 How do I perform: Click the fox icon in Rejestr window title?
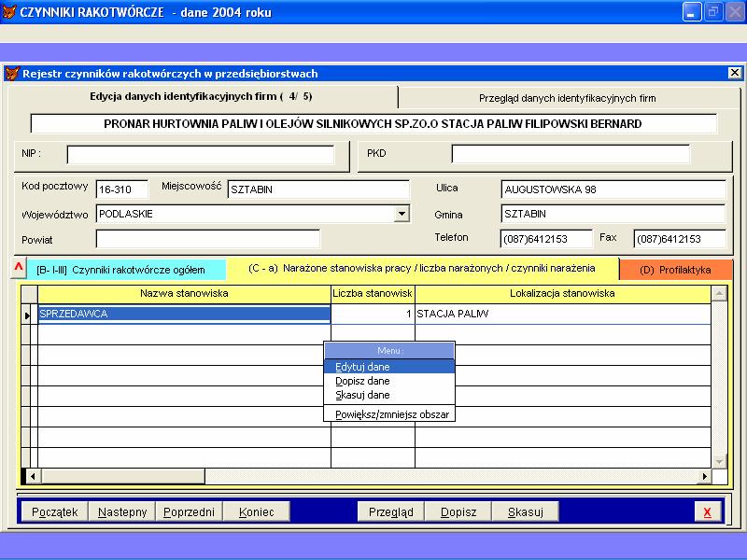click(x=12, y=74)
